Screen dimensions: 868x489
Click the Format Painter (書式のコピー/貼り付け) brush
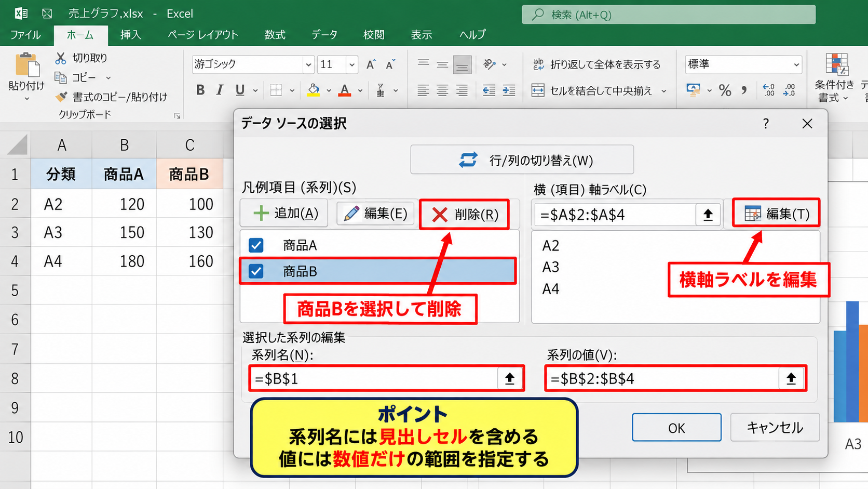coord(61,97)
